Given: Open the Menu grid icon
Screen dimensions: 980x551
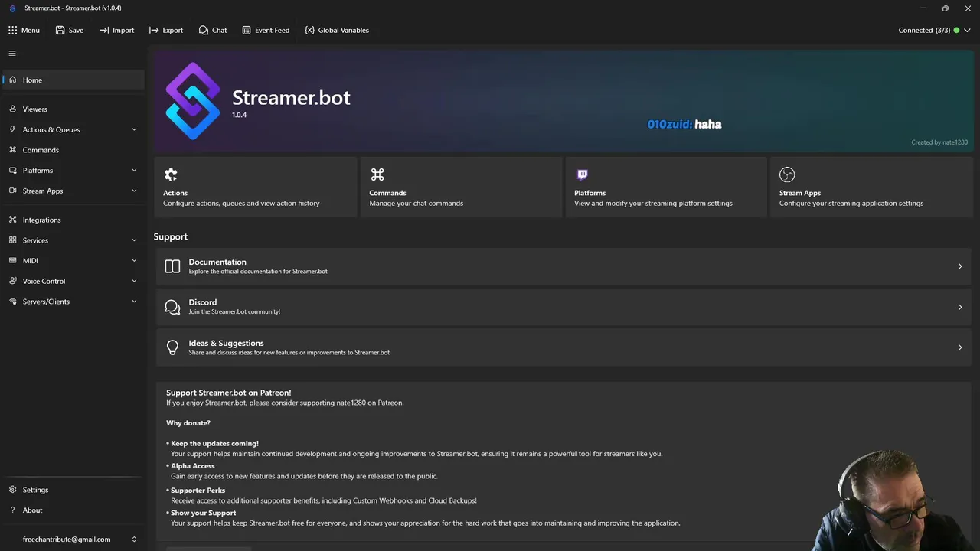Looking at the screenshot, I should 12,30.
